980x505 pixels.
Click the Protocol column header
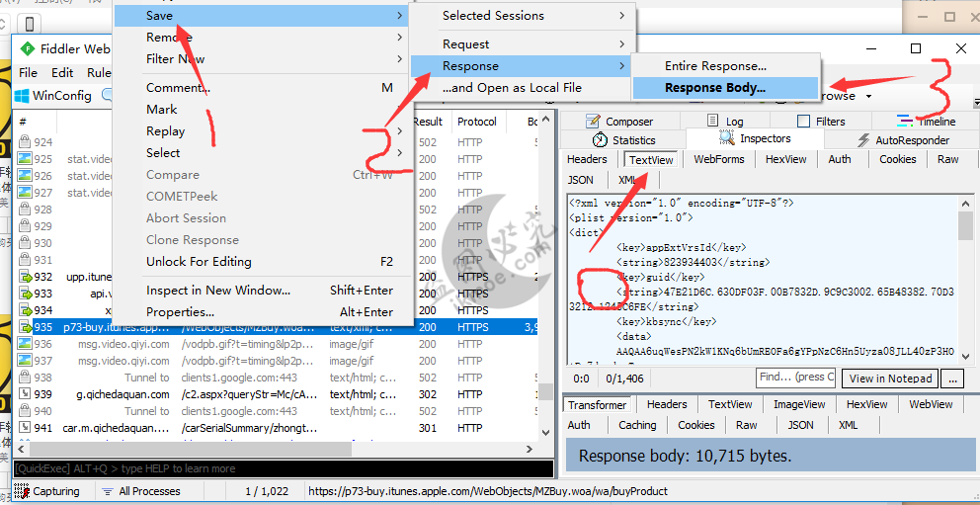(x=477, y=122)
